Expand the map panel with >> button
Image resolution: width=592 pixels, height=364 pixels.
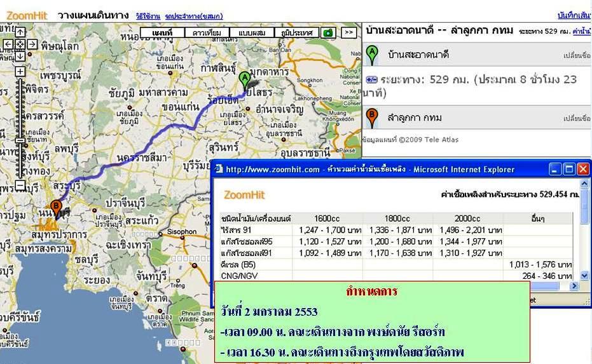(348, 32)
